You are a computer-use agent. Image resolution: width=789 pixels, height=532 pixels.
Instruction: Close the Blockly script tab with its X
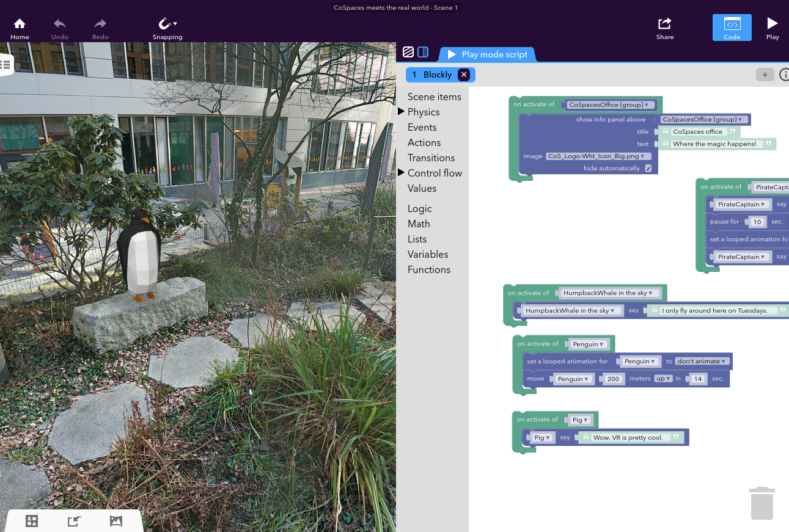[464, 75]
